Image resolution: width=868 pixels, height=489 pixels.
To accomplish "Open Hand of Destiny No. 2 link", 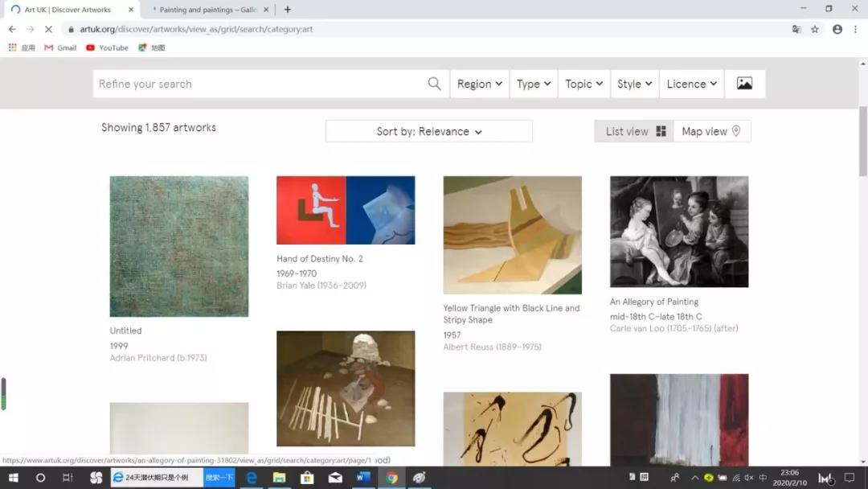I will [320, 259].
